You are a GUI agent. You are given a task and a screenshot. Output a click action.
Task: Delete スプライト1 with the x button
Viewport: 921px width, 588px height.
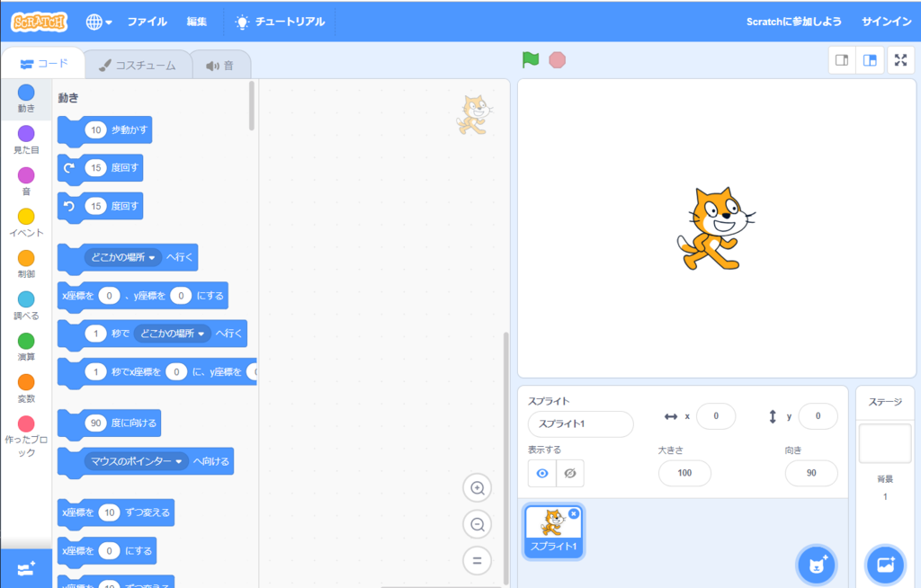(x=574, y=514)
